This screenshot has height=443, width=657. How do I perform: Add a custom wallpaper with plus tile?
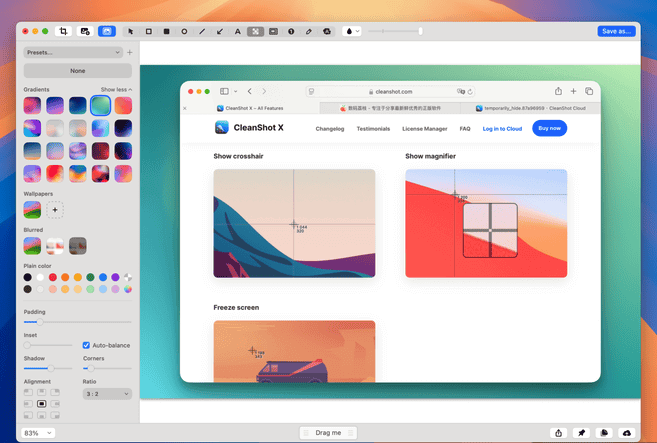(x=55, y=210)
